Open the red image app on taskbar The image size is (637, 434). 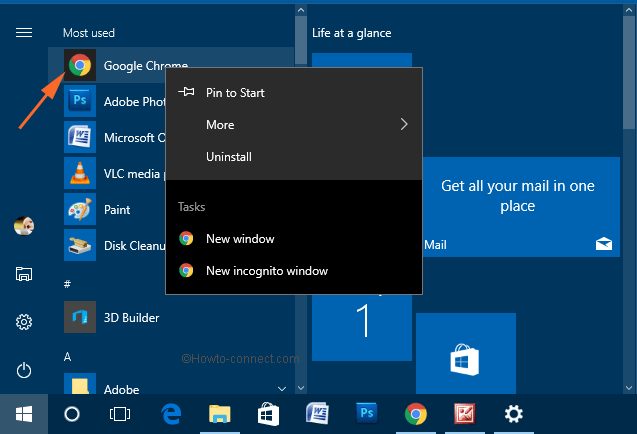(x=464, y=414)
